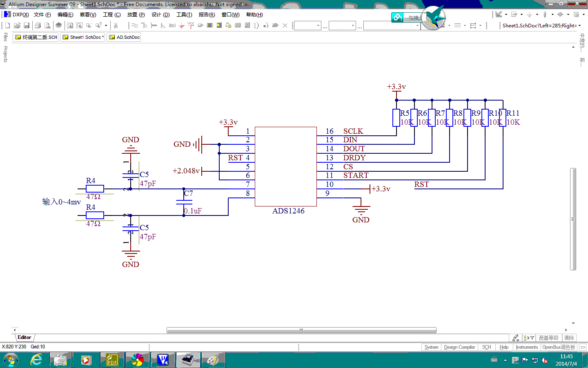
Task: Click the 清除 button
Action: 569,338
